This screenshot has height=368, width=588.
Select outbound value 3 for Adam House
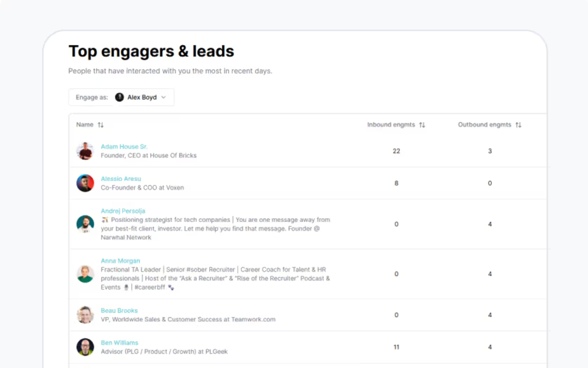coord(490,151)
